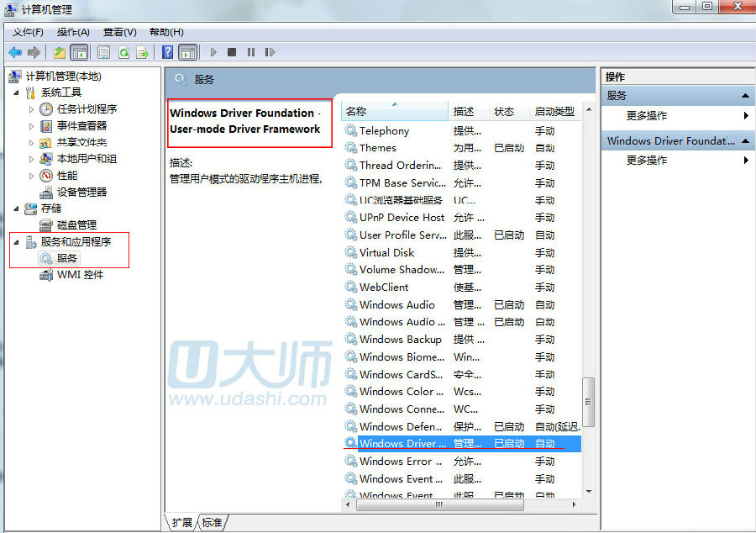Click the Stop Service square icon
The height and width of the screenshot is (533, 756).
(x=232, y=52)
